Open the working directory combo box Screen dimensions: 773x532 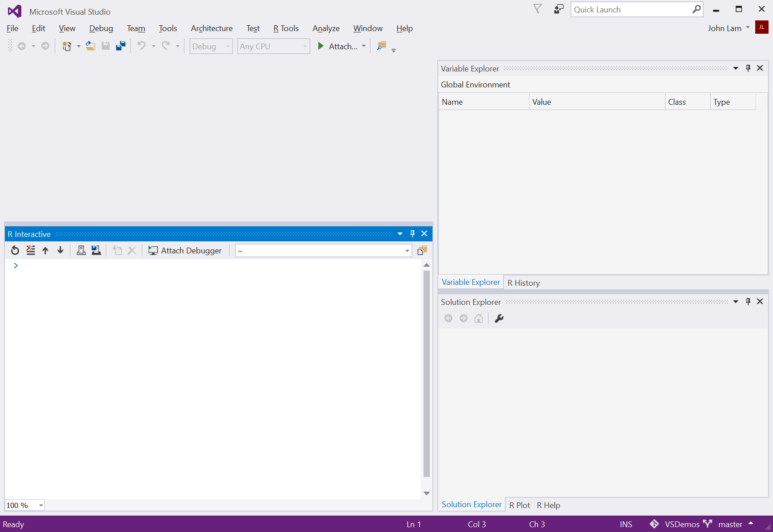click(323, 251)
